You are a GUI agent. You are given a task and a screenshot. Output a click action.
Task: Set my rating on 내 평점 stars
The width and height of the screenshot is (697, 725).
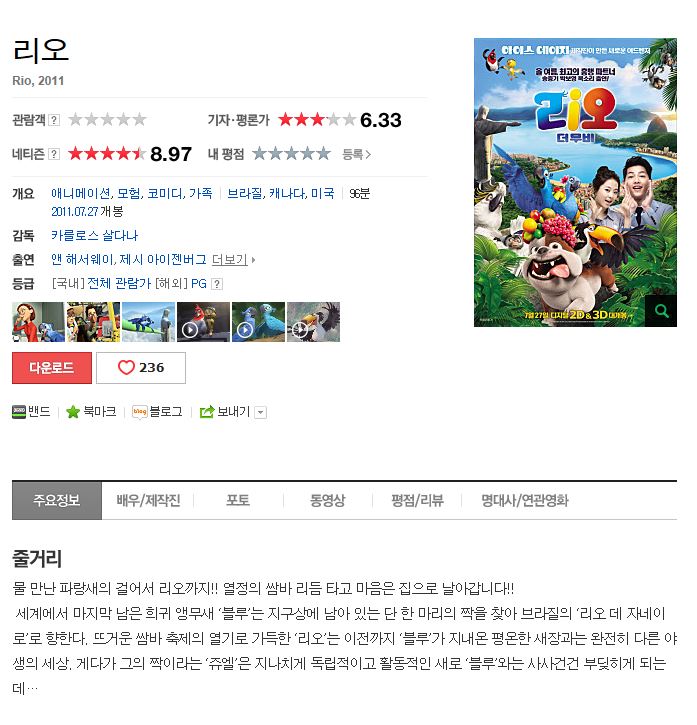(x=291, y=154)
